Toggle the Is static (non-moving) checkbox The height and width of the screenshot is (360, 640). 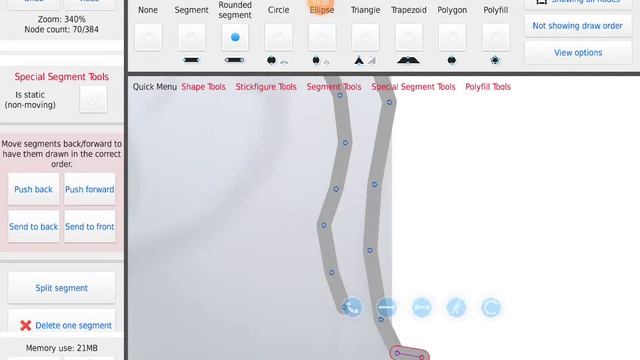(93, 99)
